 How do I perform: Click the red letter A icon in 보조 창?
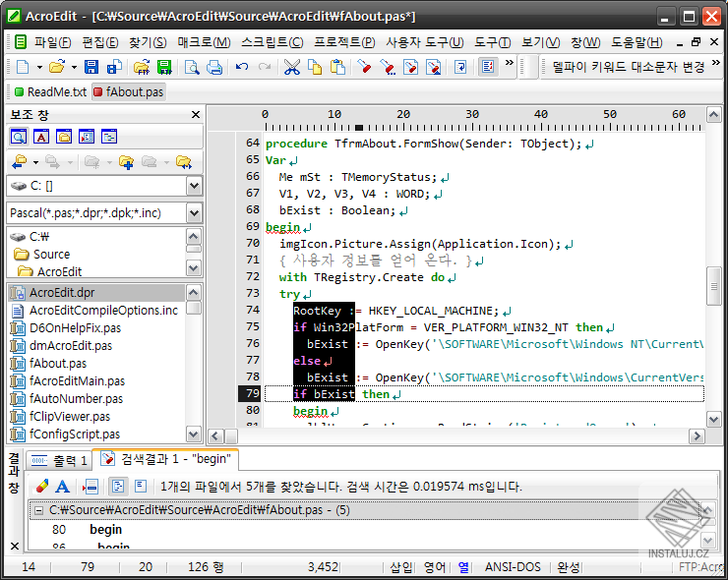(41, 137)
